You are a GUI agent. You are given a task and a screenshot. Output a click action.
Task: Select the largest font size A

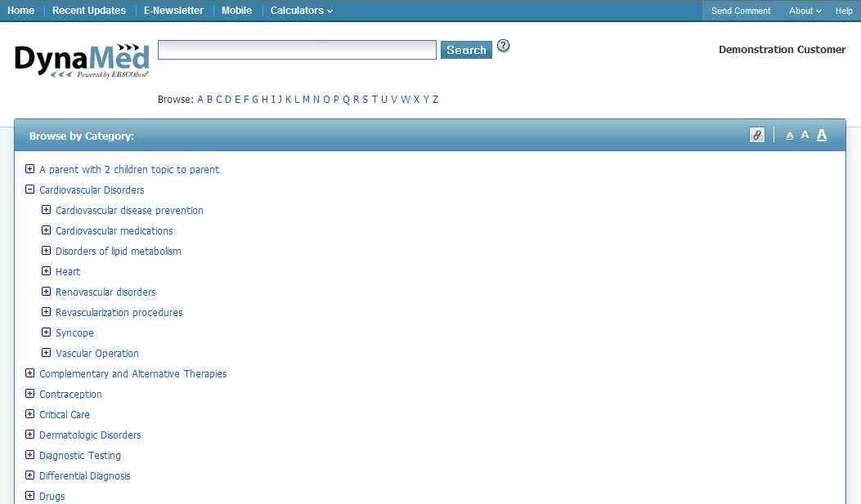pos(822,135)
